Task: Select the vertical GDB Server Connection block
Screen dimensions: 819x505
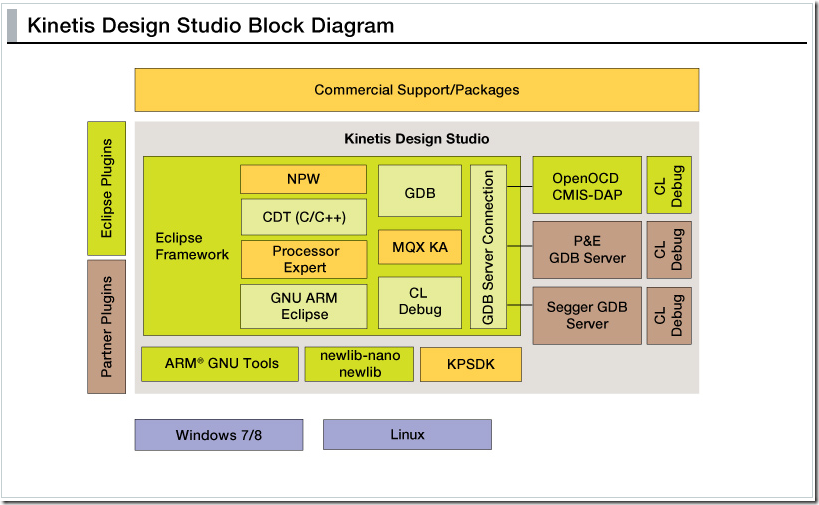Action: pyautogui.click(x=488, y=247)
